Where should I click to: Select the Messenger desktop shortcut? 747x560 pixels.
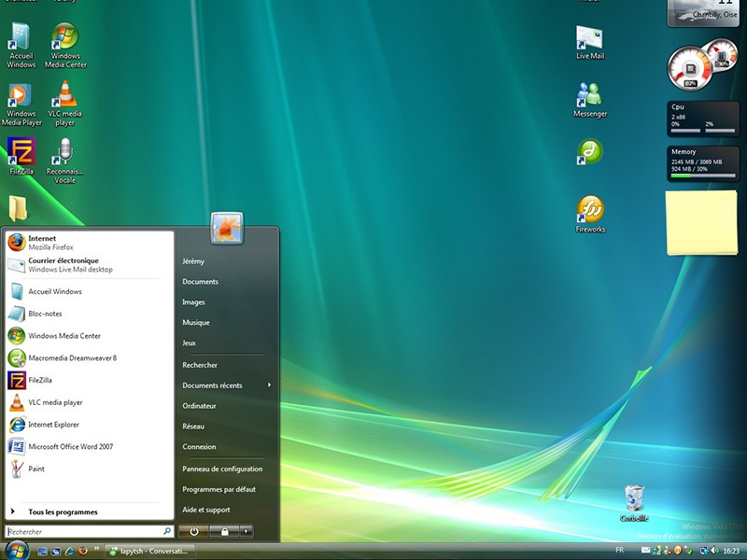coord(590,100)
